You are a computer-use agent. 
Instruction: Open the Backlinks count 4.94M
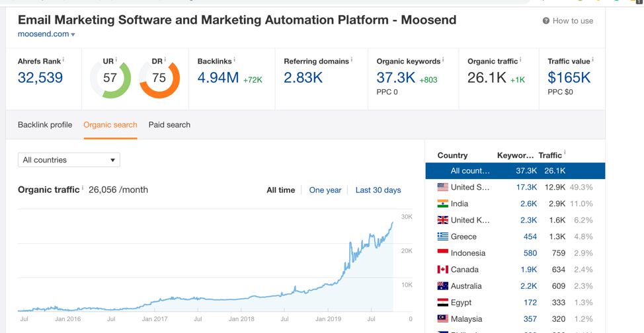click(218, 77)
